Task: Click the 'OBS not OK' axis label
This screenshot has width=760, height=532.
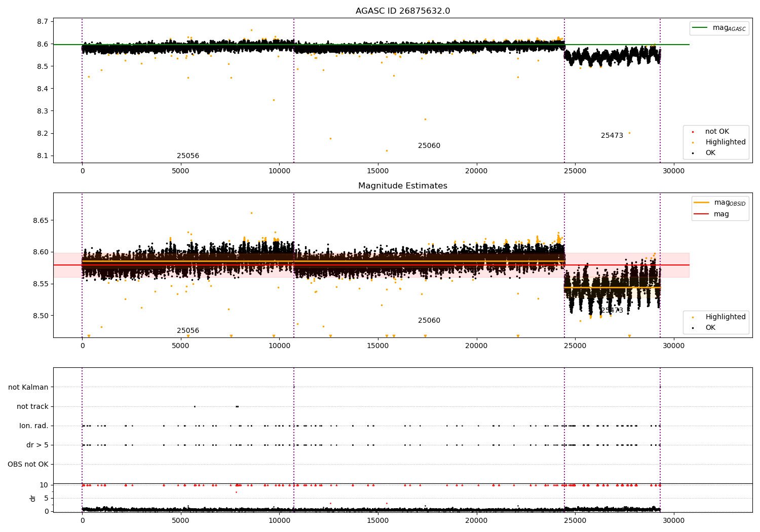Action: click(28, 464)
